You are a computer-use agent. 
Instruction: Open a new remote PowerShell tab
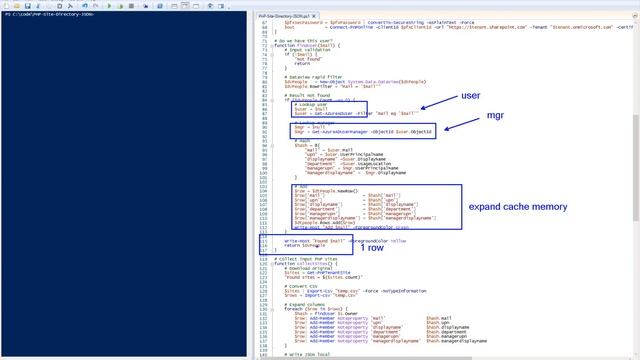pos(145,6)
